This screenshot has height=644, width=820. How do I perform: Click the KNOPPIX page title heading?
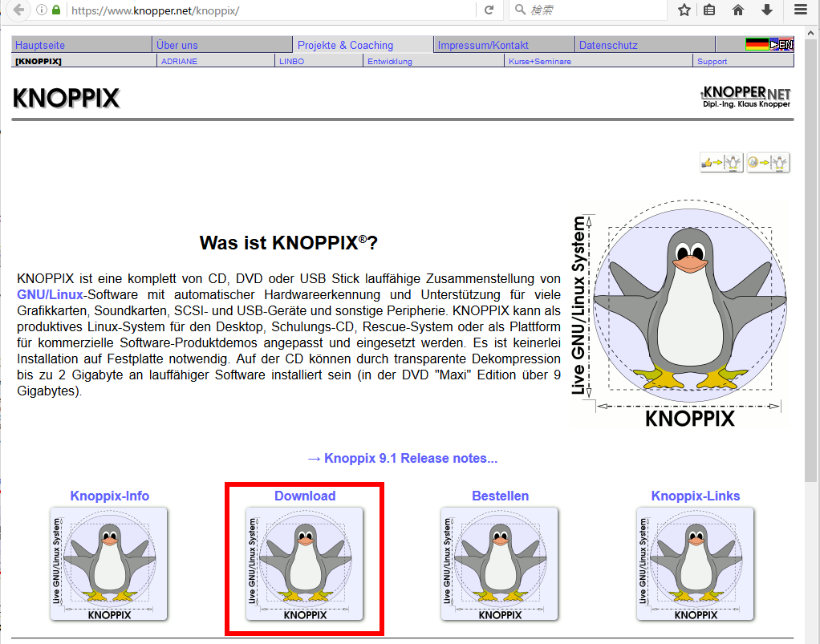(66, 99)
